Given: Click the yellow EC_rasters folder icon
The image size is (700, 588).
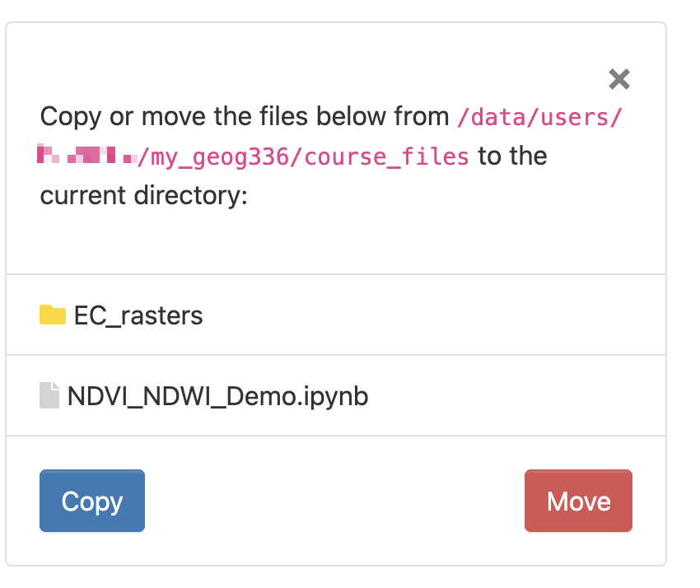Looking at the screenshot, I should point(53,315).
